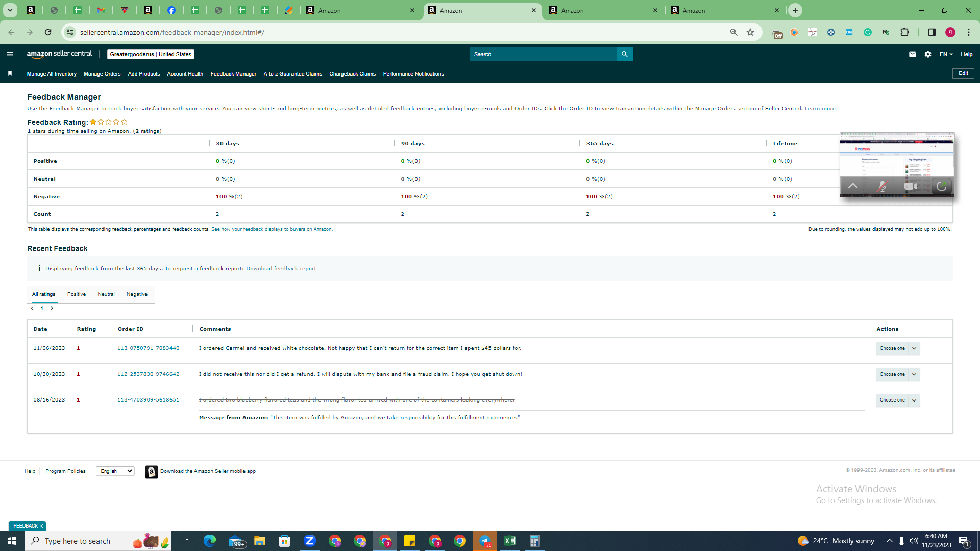Go to next feedback page arrow
This screenshot has width=980, height=551.
click(x=52, y=308)
